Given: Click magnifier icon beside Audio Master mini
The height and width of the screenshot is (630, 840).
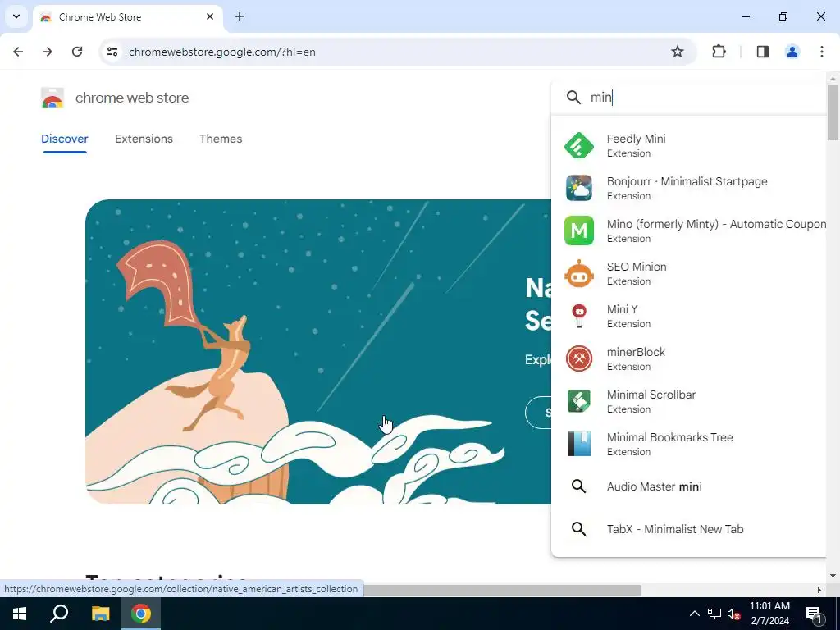Looking at the screenshot, I should [x=578, y=486].
